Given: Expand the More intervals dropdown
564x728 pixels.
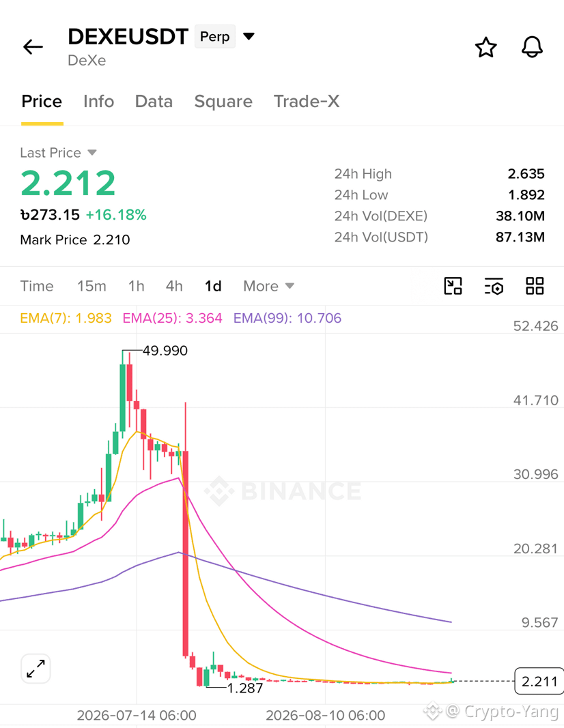Looking at the screenshot, I should [x=268, y=286].
